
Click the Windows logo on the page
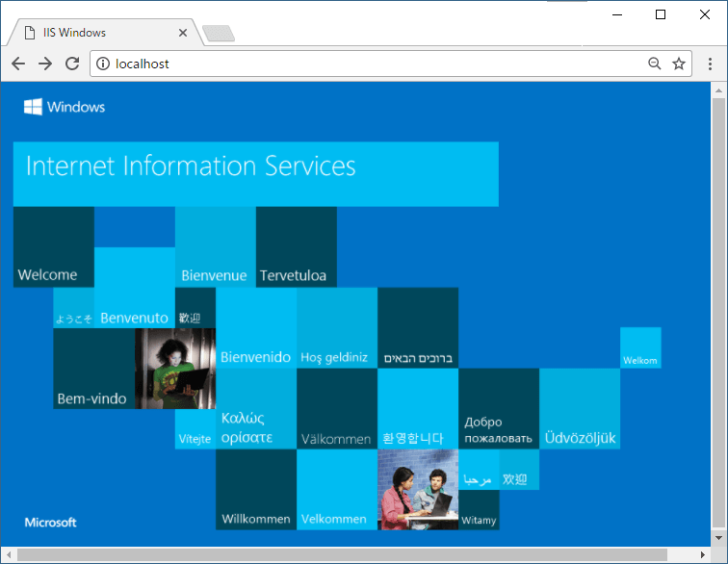pyautogui.click(x=65, y=107)
